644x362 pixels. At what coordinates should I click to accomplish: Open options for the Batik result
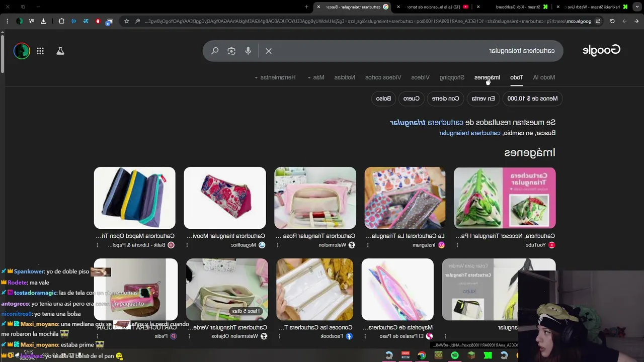click(x=97, y=245)
